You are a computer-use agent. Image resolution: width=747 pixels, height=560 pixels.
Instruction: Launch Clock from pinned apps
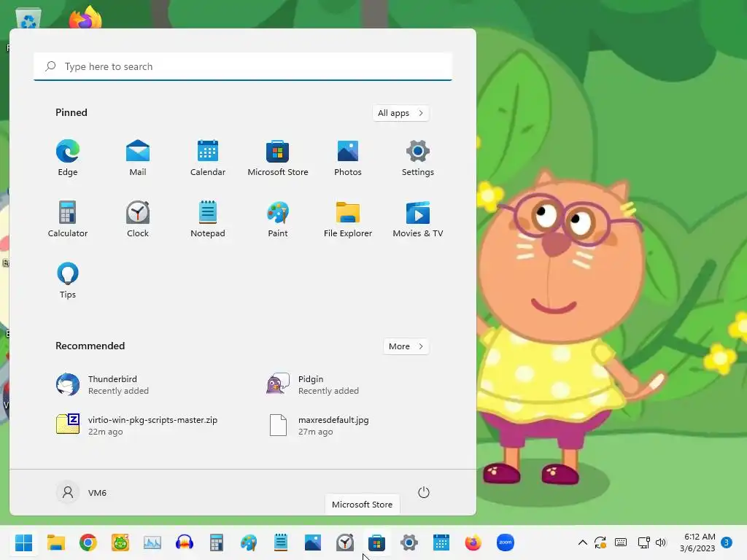(x=138, y=219)
